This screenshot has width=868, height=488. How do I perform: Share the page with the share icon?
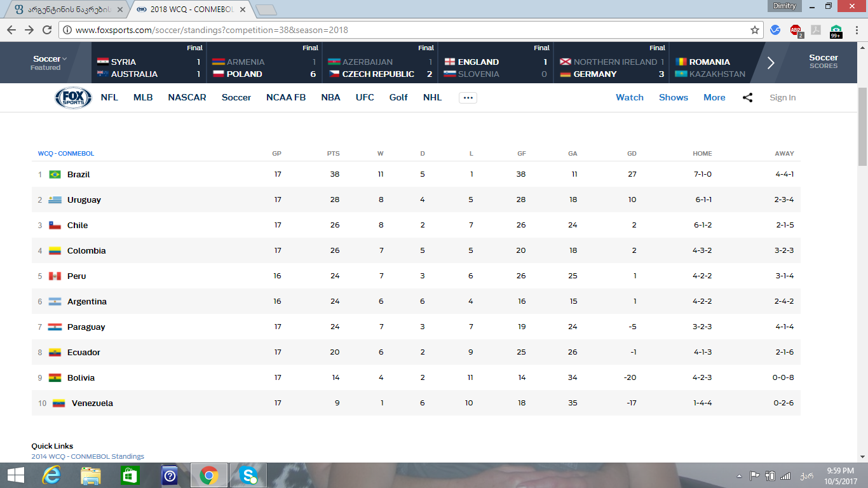pyautogui.click(x=747, y=97)
